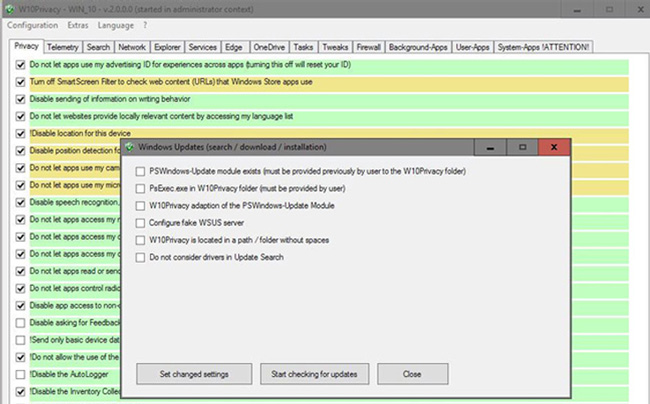
Task: Switch to the Search tab
Action: click(x=98, y=47)
